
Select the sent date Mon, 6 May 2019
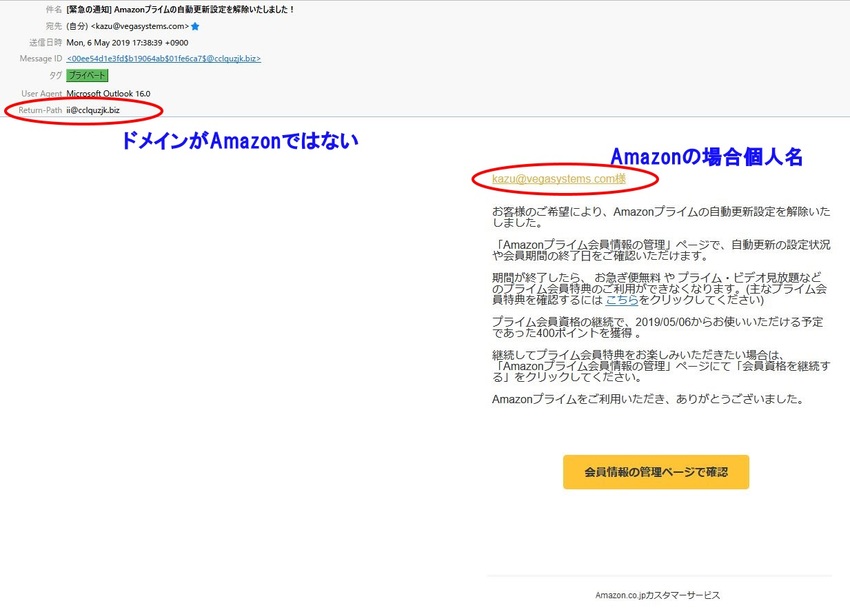127,42
